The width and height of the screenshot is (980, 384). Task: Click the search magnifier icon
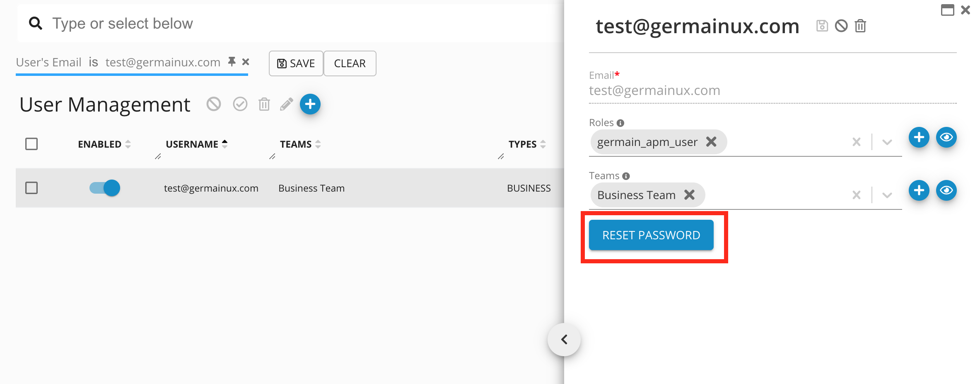coord(36,24)
